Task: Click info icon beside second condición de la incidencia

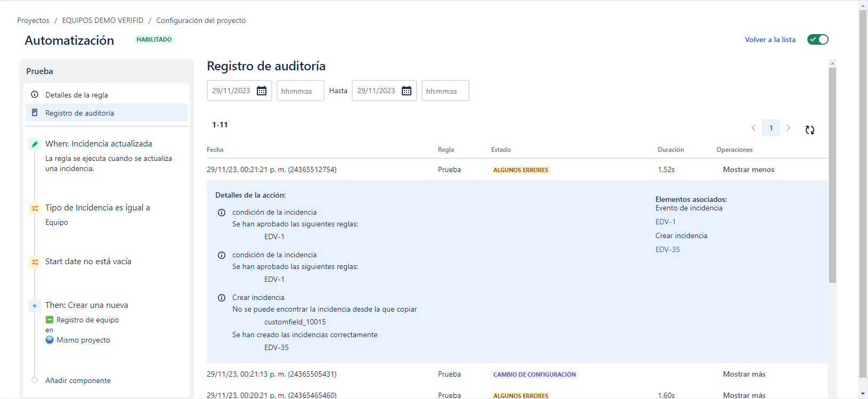Action: (222, 255)
